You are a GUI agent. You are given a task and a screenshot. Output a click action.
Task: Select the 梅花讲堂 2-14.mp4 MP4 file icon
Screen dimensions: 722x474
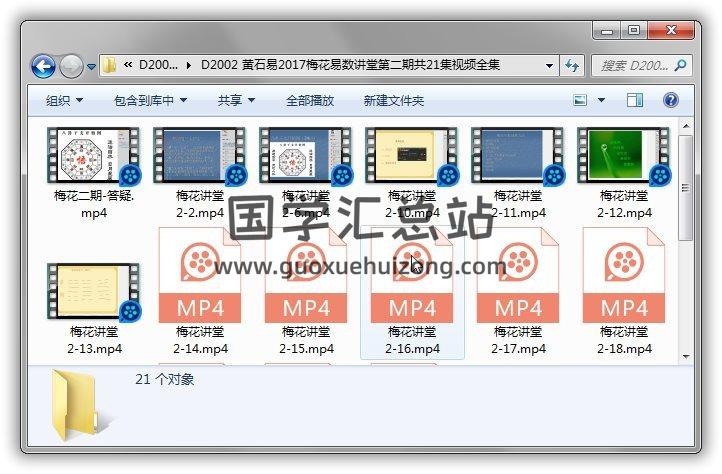[199, 275]
